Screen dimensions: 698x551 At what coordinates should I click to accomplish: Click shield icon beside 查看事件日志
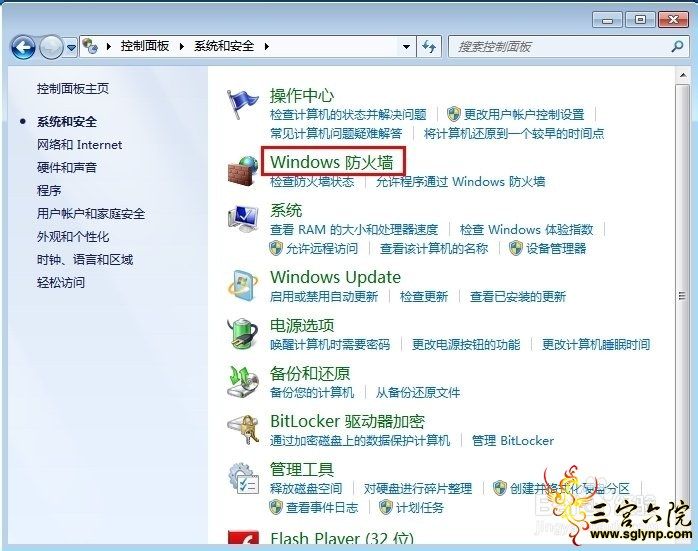(x=276, y=507)
